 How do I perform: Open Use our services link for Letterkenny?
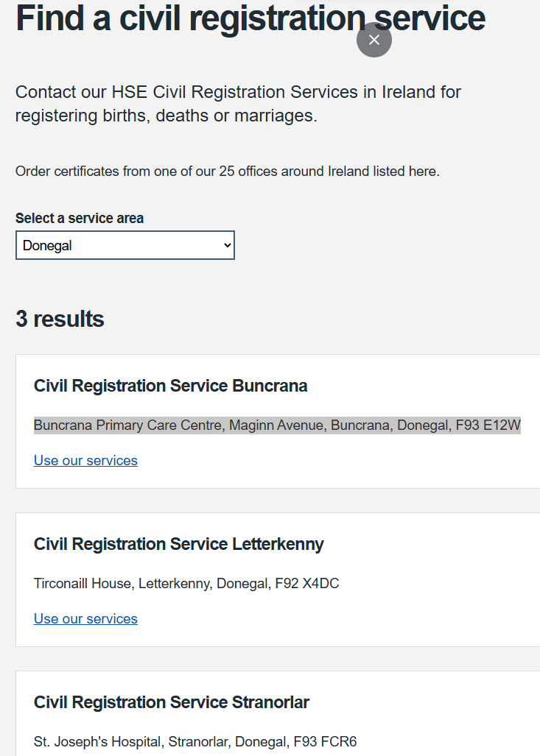tap(85, 619)
